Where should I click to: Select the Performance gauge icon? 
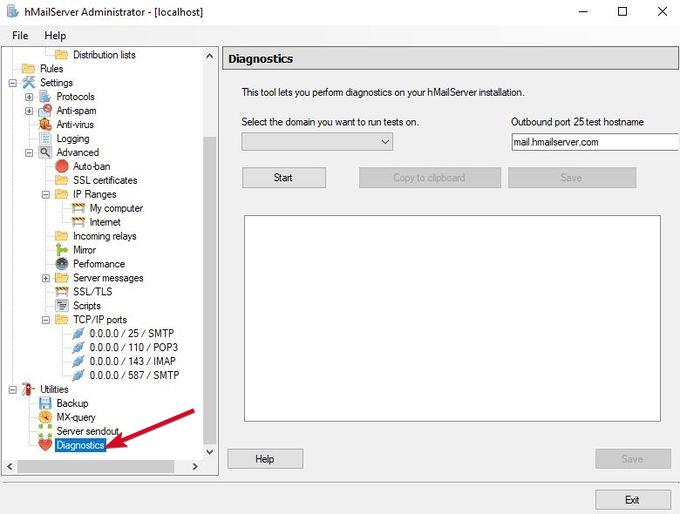point(62,264)
